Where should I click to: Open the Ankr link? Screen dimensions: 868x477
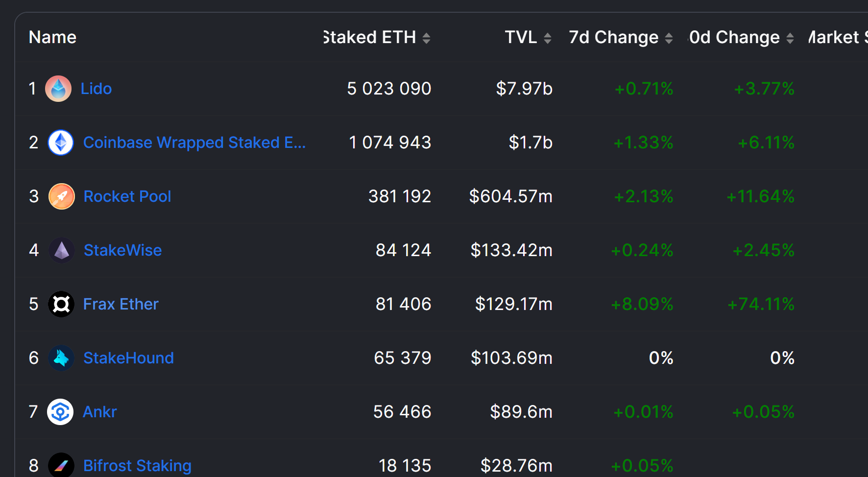pos(100,412)
